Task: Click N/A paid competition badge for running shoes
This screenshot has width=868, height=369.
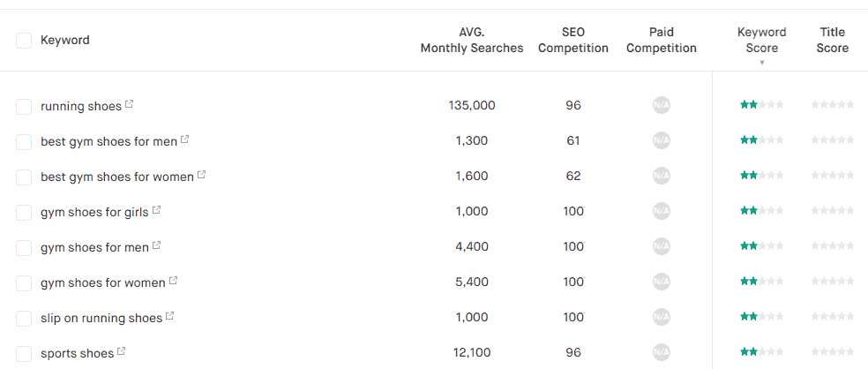Action: click(661, 105)
